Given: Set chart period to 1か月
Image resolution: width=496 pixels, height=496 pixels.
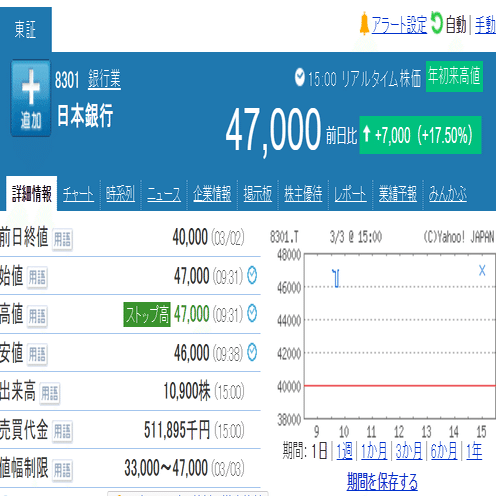Looking at the screenshot, I should tap(374, 451).
